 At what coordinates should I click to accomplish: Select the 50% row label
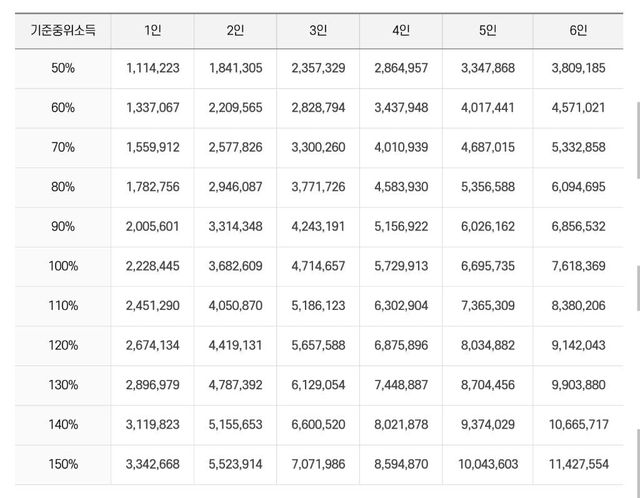pyautogui.click(x=63, y=67)
